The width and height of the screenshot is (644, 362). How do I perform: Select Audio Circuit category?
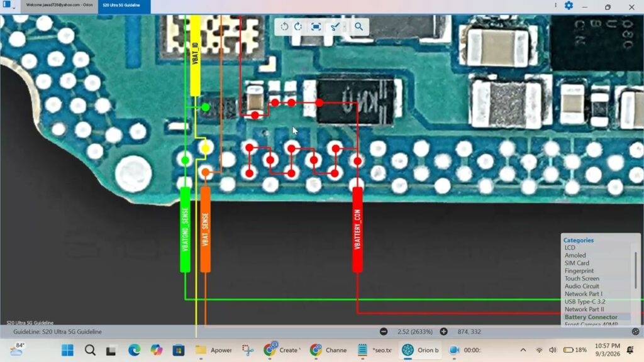point(582,287)
